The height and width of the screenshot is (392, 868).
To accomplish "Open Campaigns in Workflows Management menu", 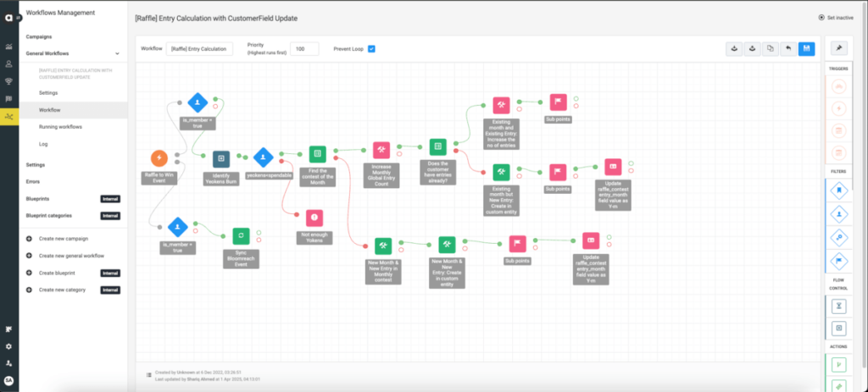I will tap(39, 36).
